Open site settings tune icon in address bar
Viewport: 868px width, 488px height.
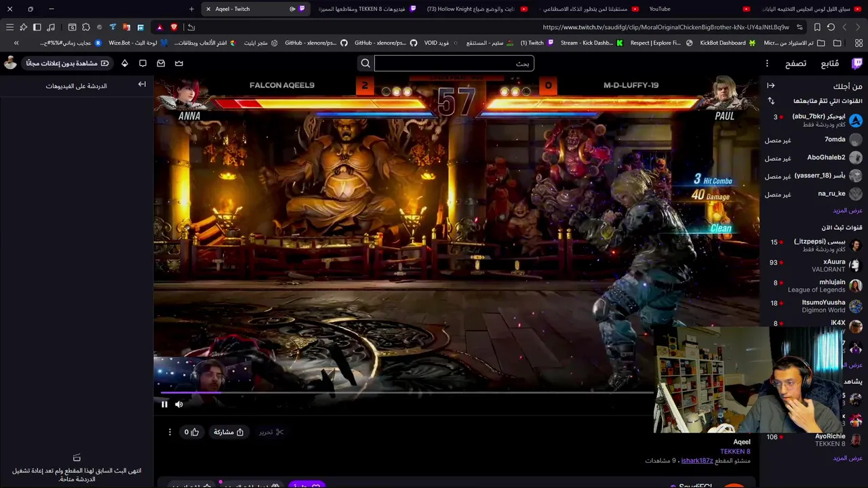tap(800, 27)
